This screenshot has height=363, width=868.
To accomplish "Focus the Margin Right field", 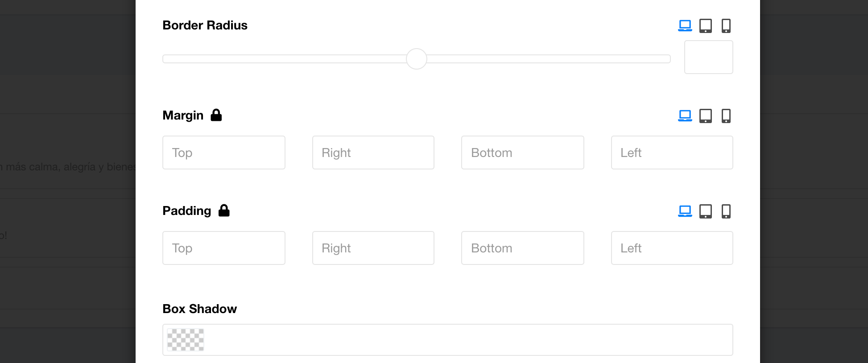I will 373,153.
